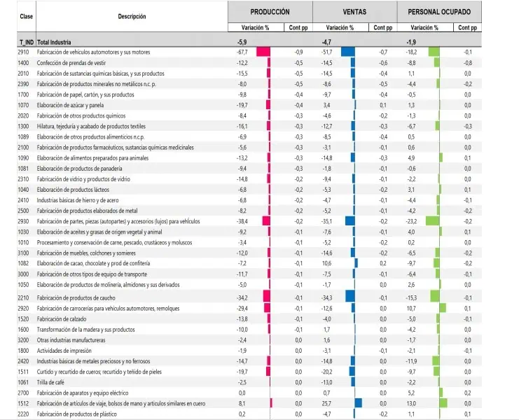Viewport: 519px width, 420px height.
Task: Select 'Elaboración de aceites y grasas de origen vegetal'
Action: [x=99, y=232]
